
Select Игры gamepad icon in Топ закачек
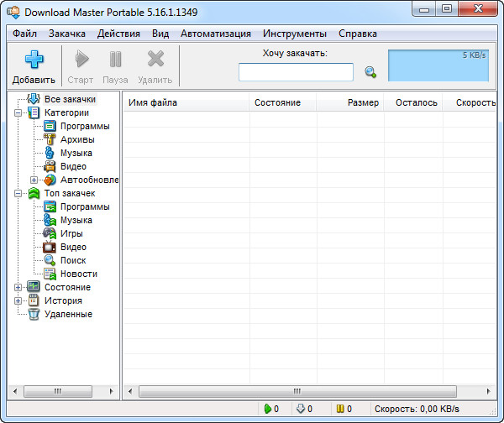click(x=50, y=233)
